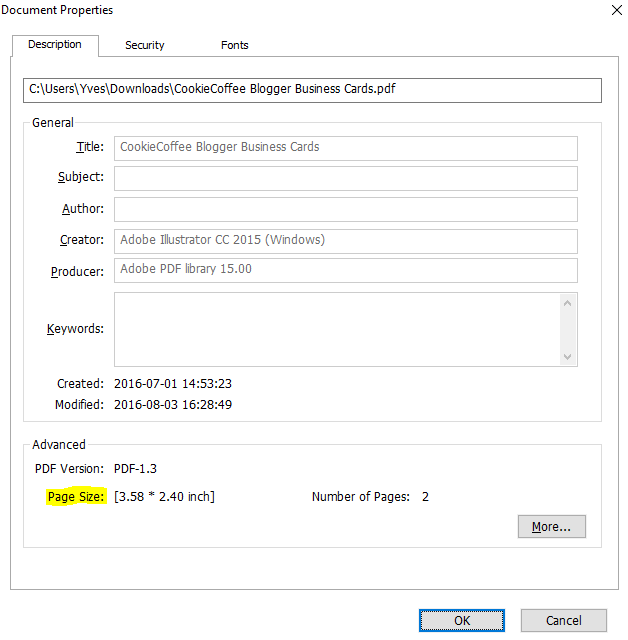Click the file path text box
628x640 pixels.
pos(312,90)
